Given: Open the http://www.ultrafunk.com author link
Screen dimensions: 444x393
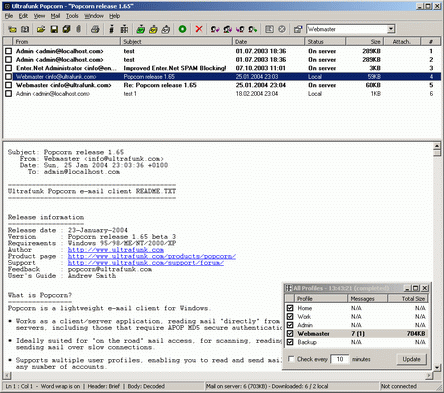Looking at the screenshot, I should tap(116, 250).
